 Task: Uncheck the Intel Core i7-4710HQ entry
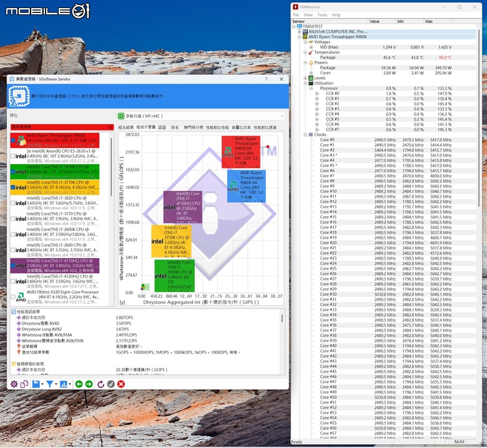(x=12, y=266)
